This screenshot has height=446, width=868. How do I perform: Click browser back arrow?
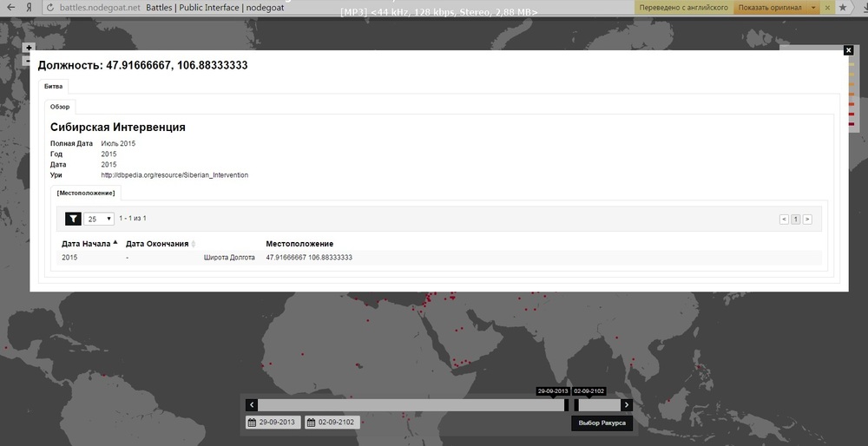click(11, 7)
